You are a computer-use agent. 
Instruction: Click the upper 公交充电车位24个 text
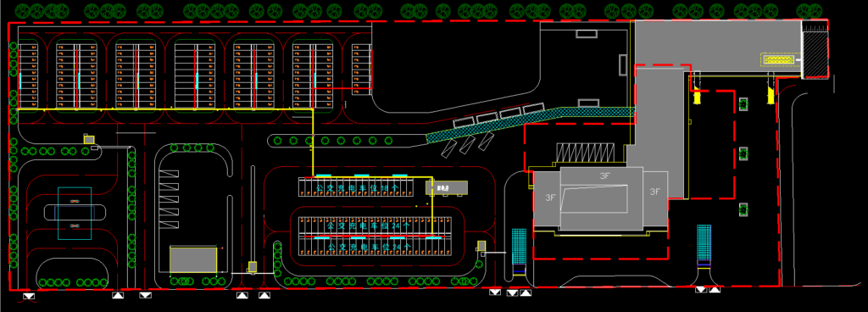point(369,226)
